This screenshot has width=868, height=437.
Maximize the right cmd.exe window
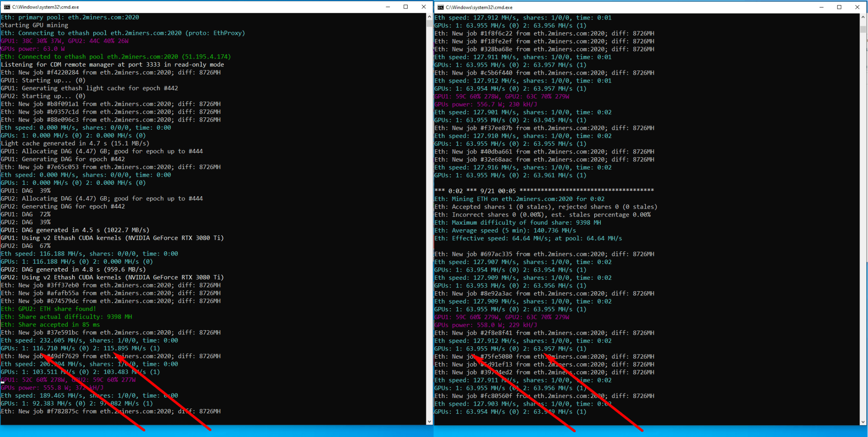pyautogui.click(x=839, y=7)
